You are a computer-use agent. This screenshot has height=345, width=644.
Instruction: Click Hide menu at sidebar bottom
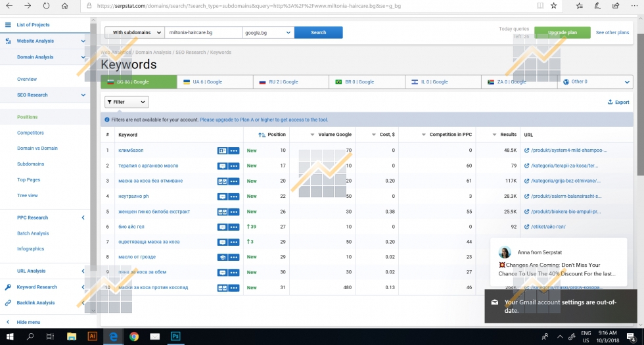pos(28,323)
